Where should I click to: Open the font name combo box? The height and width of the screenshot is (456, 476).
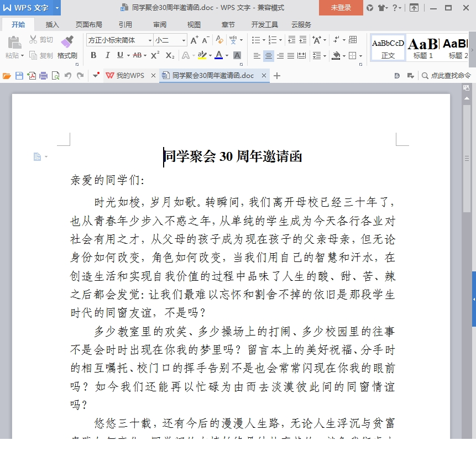119,40
